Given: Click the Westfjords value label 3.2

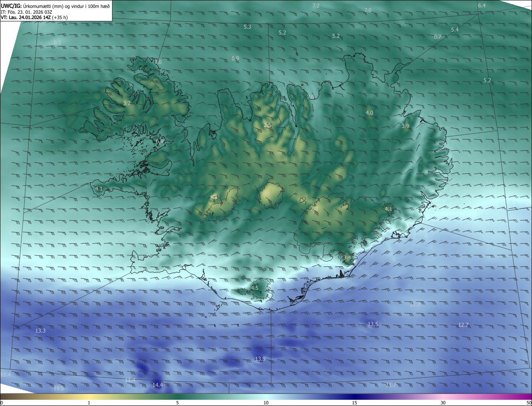Looking at the screenshot, I should coord(127,103).
